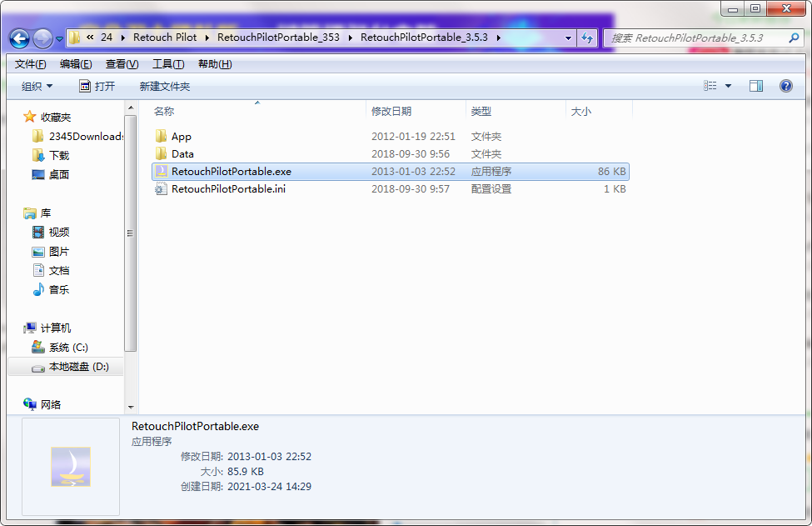Viewport: 812px width, 526px height.
Task: Open the 音乐 library
Action: [51, 290]
